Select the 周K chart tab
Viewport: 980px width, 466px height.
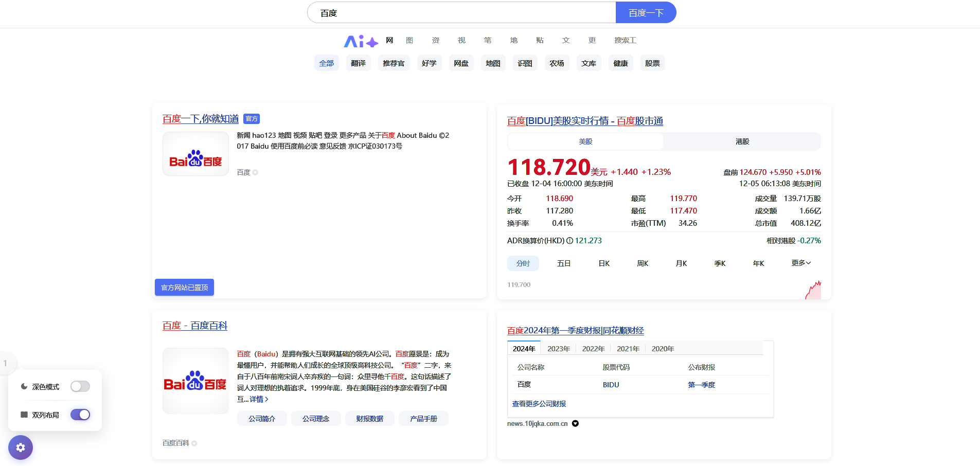tap(643, 263)
